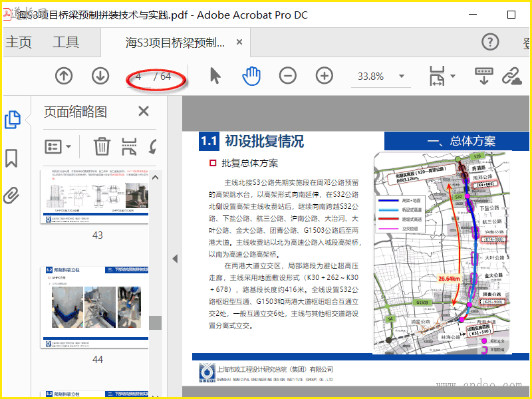
Task: Edit the current page number field
Action: point(139,76)
